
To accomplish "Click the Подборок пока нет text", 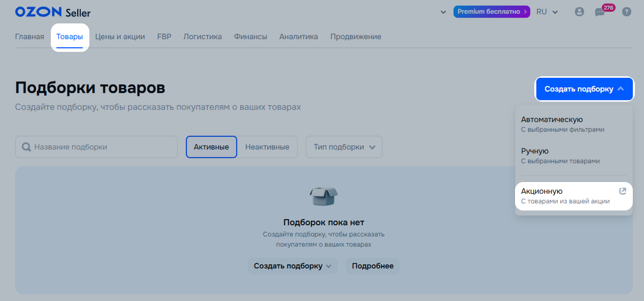I will point(324,222).
